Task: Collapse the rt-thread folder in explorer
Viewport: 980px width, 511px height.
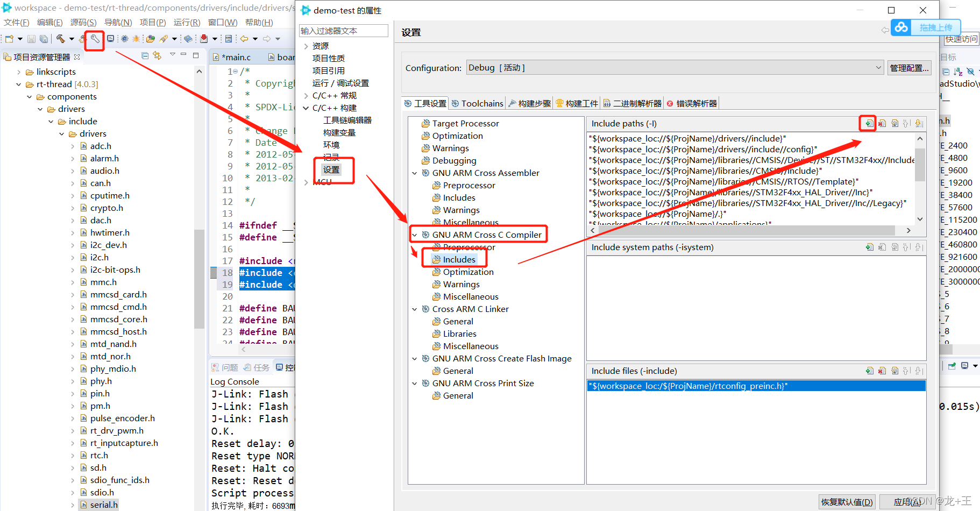Action: [x=19, y=84]
